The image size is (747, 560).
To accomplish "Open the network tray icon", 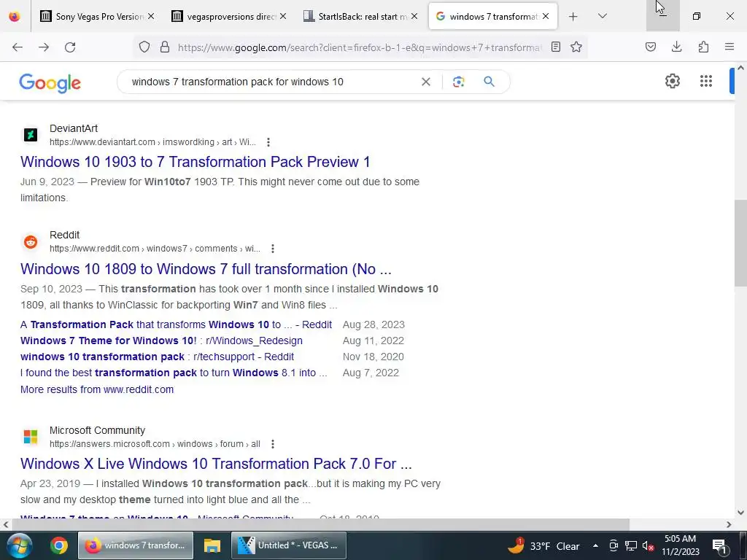I will [x=631, y=545].
